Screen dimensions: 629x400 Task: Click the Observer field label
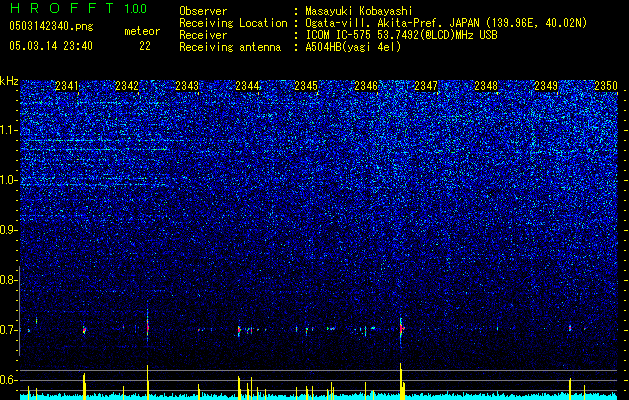point(203,11)
